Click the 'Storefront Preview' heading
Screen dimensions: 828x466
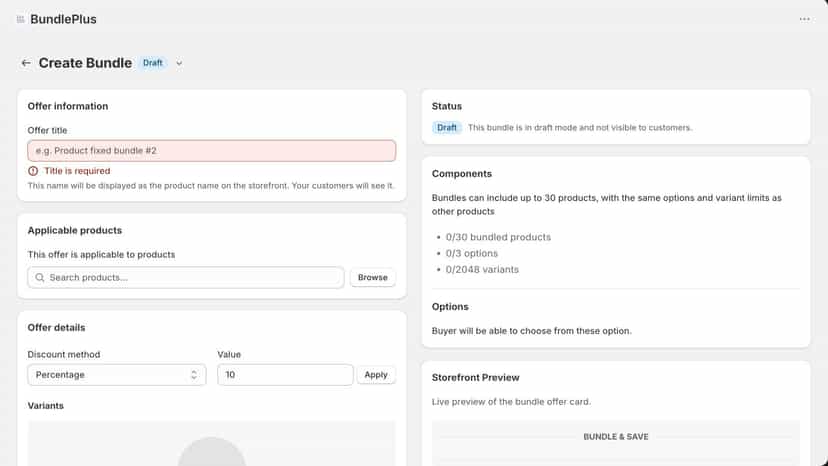tap(476, 378)
